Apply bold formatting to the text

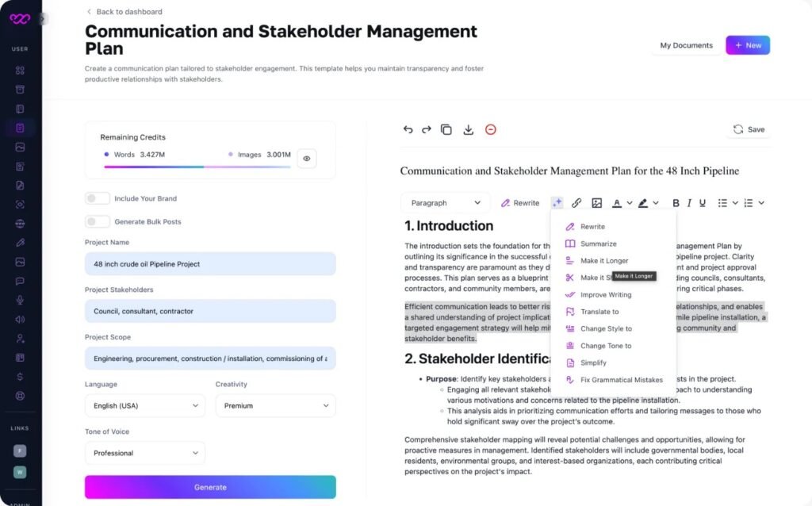[x=675, y=203]
